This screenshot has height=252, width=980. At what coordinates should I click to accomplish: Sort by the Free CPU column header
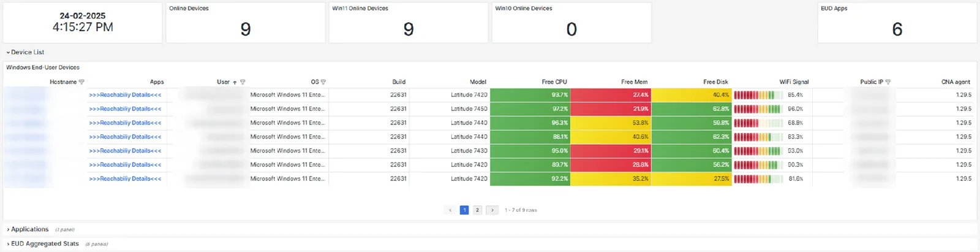click(x=554, y=82)
